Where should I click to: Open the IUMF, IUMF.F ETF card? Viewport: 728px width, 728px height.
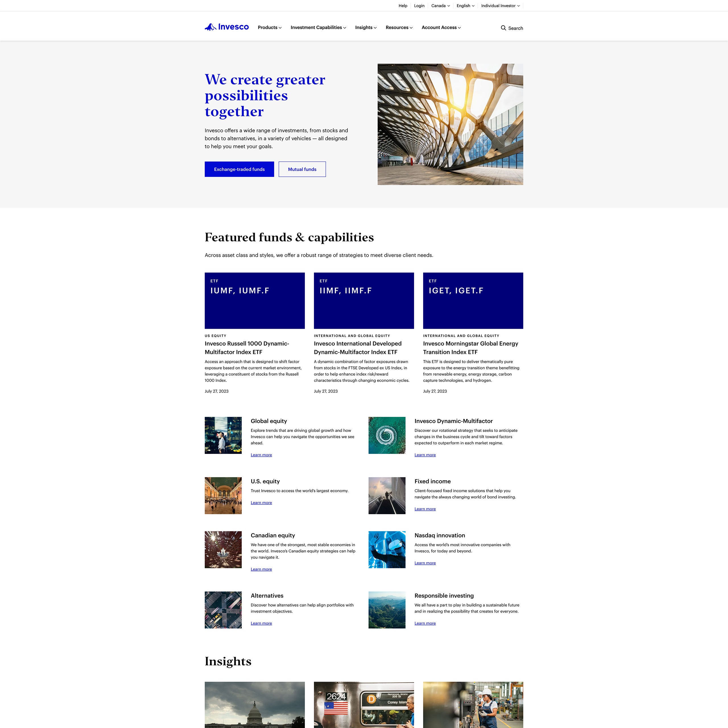point(255,301)
